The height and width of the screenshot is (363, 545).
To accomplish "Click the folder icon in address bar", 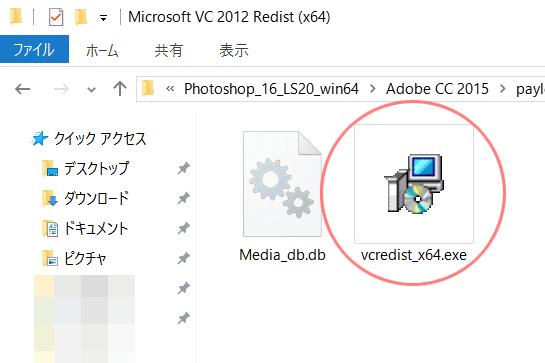I will click(148, 89).
